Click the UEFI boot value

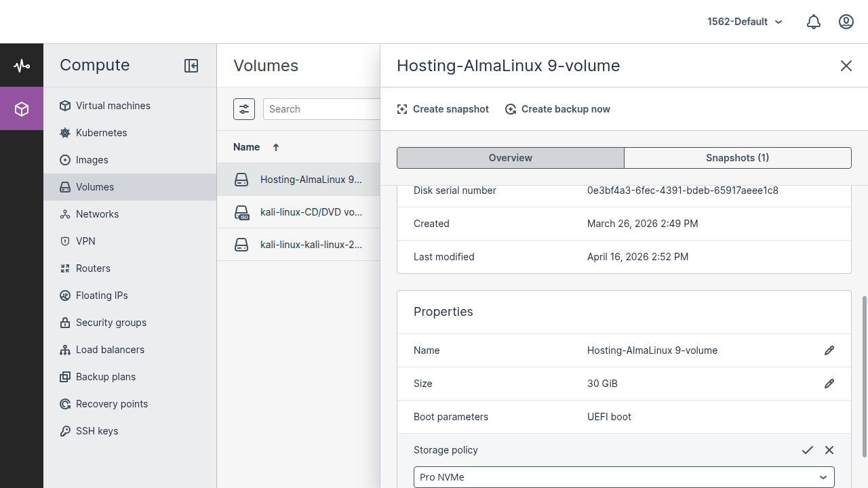tap(610, 417)
